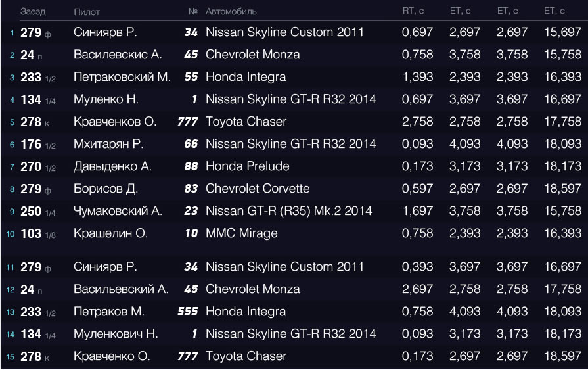This screenshot has width=588, height=370.
Task: Select pilot Борисов Д.
Action: click(x=105, y=189)
